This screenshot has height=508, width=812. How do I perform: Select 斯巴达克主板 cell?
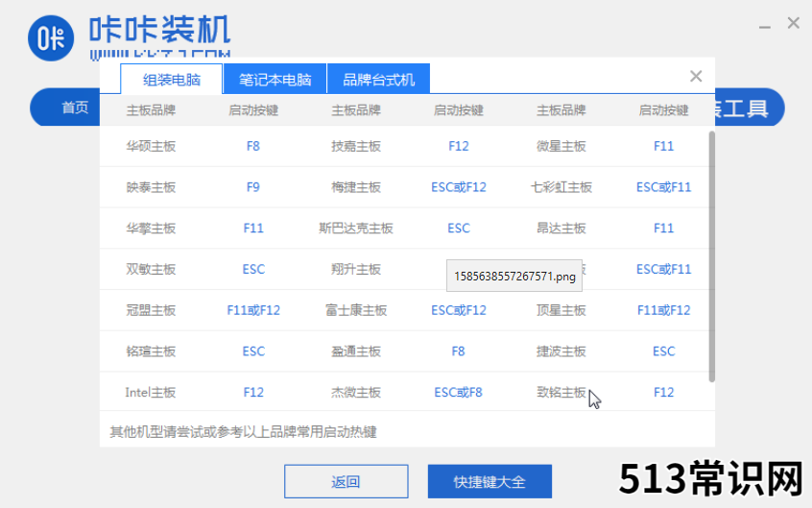[356, 229]
